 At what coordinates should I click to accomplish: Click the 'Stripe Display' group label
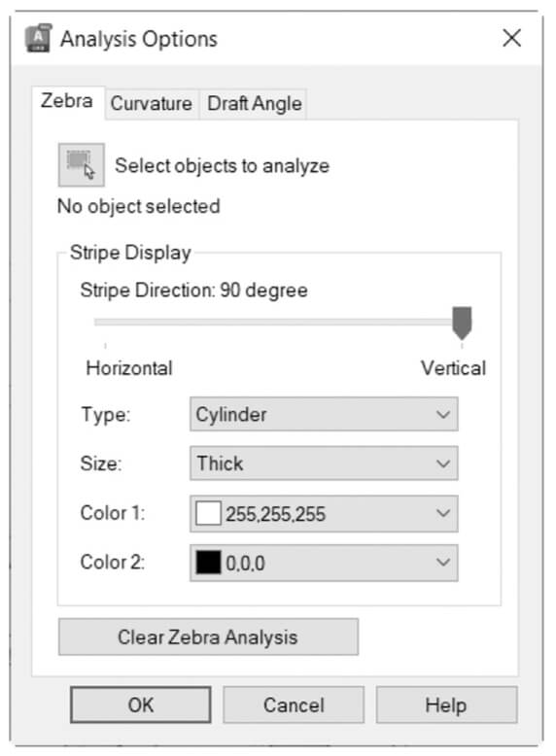(x=130, y=253)
